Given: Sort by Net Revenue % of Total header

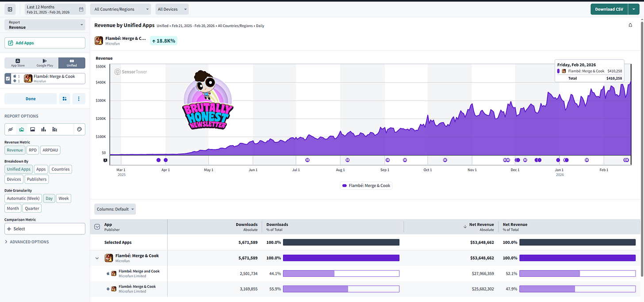Looking at the screenshot, I should [x=515, y=227].
